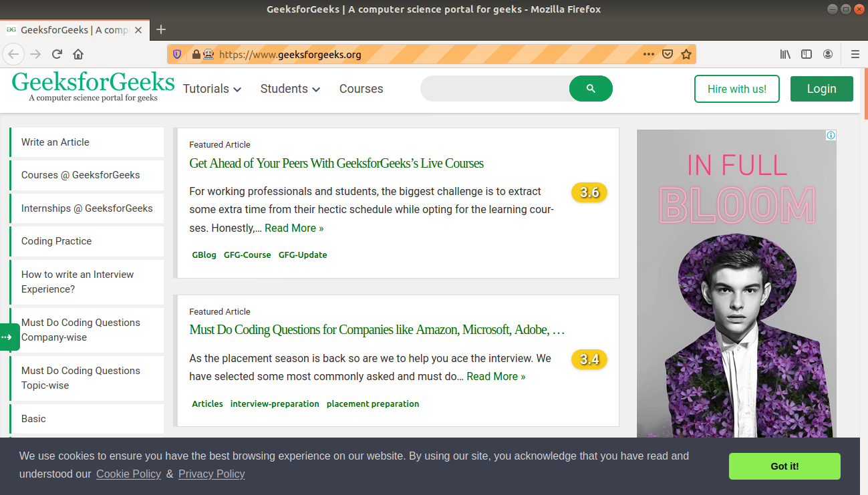Screen dimensions: 868x495
Task: Open the Courses menu item
Action: point(361,89)
